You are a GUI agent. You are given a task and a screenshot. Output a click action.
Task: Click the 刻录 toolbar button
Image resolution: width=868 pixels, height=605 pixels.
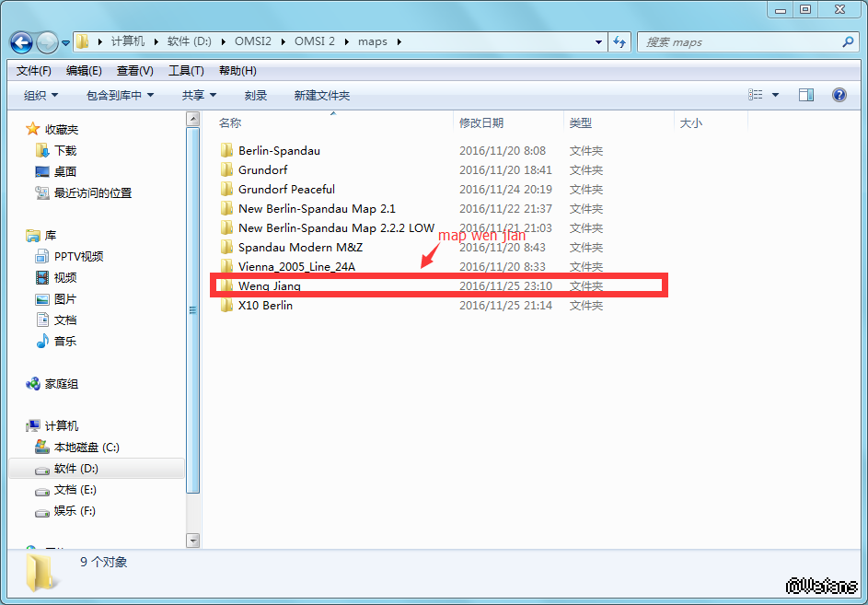coord(256,95)
